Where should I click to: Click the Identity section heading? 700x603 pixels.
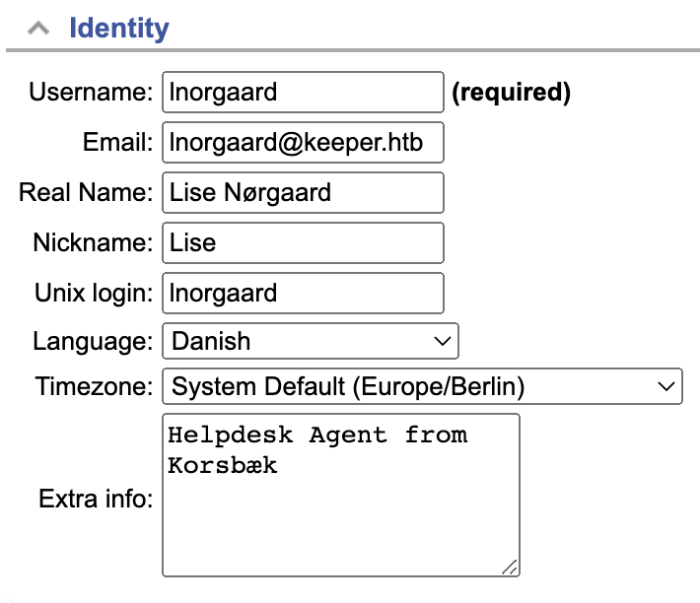119,28
